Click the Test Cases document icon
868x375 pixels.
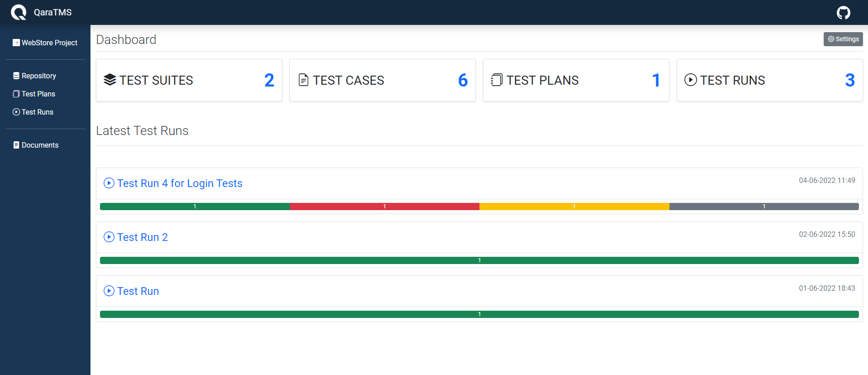coord(304,80)
